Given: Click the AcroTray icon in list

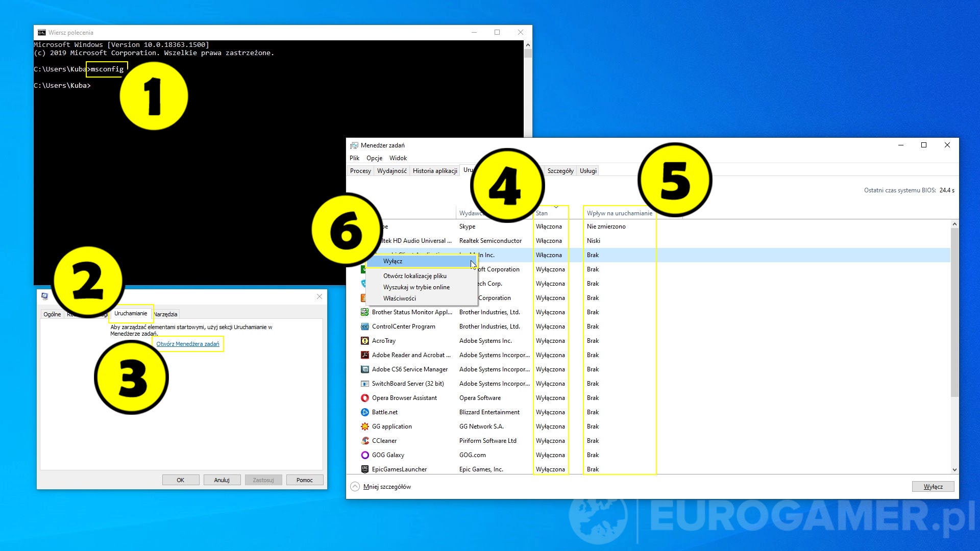Looking at the screenshot, I should coord(364,341).
